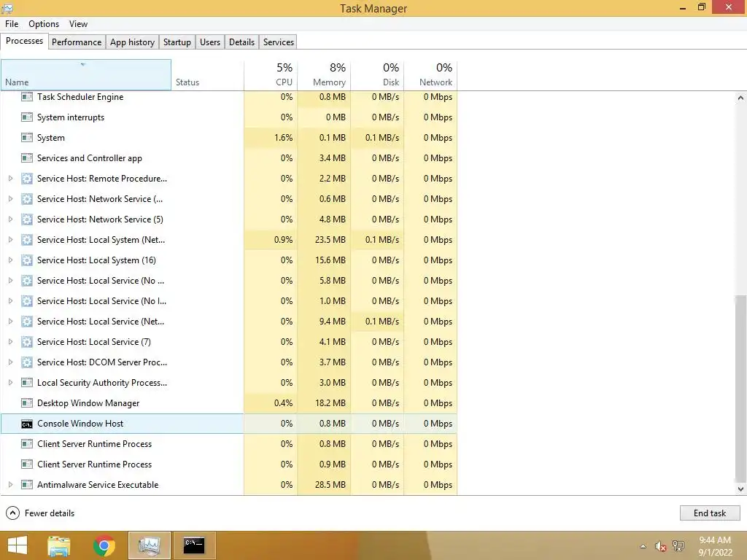
Task: Sort by the Disk column header
Action: pos(377,75)
